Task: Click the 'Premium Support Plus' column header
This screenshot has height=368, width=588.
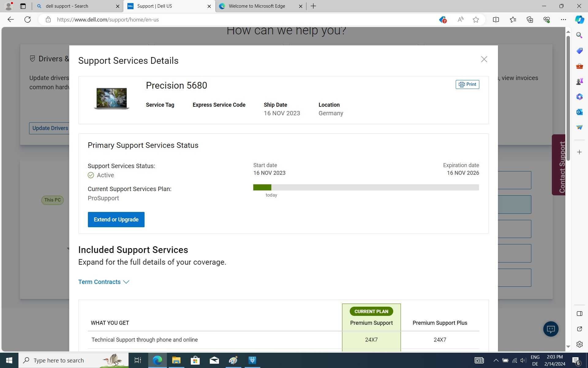Action: pos(440,323)
